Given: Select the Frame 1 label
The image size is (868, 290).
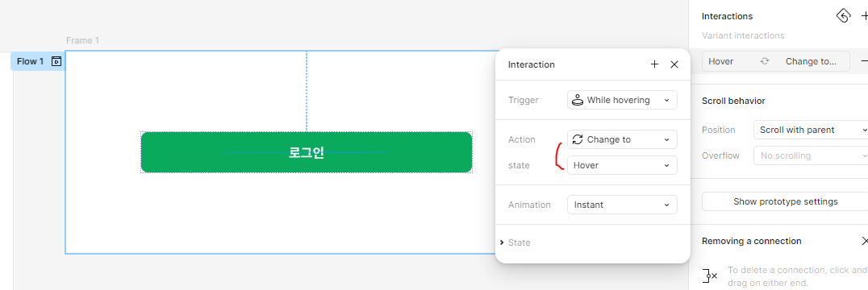Looking at the screenshot, I should click(x=82, y=40).
